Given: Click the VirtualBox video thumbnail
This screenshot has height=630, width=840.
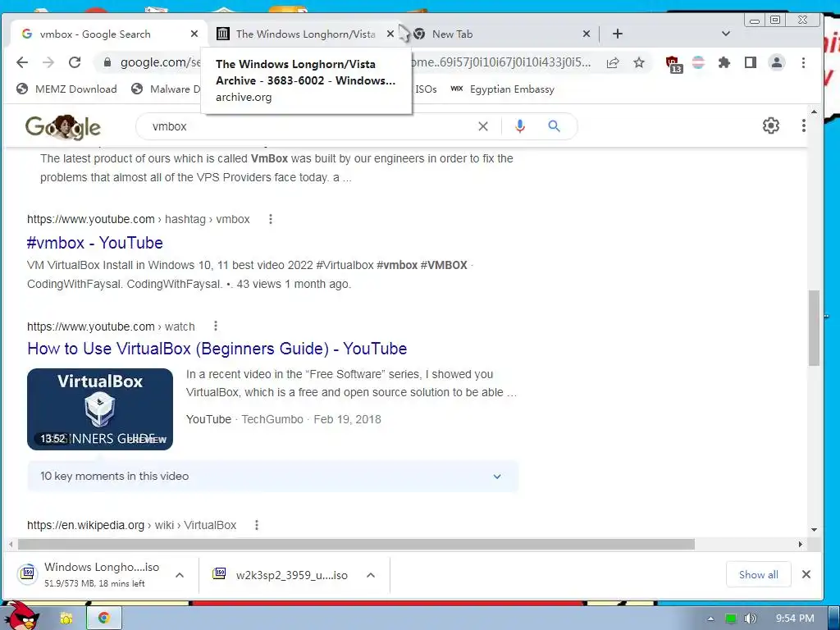Looking at the screenshot, I should point(99,409).
